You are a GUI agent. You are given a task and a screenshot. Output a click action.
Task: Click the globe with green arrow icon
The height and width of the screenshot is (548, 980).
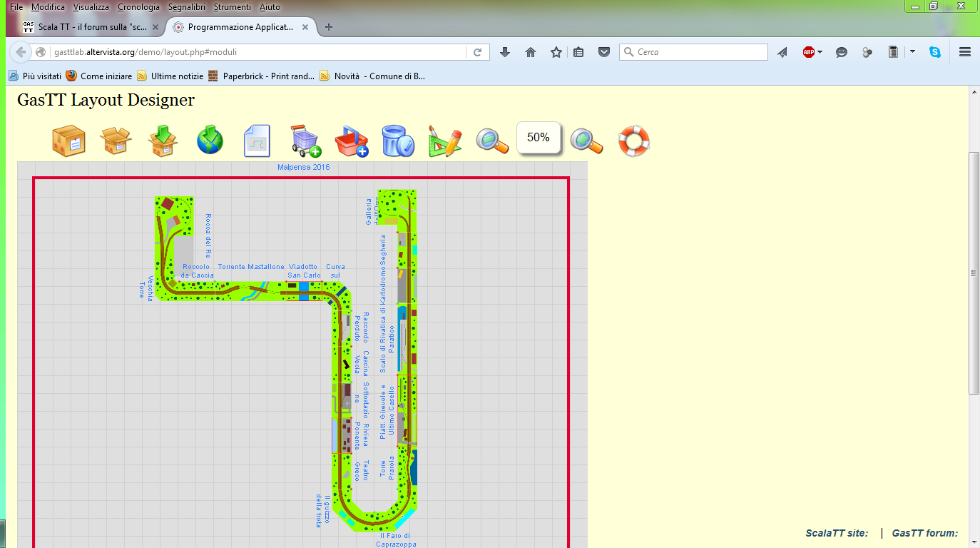point(210,141)
